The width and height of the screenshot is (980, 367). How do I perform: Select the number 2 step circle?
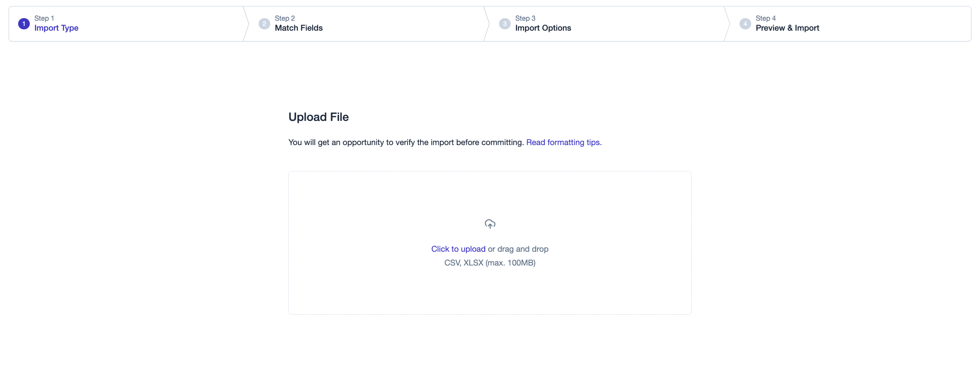coord(264,24)
